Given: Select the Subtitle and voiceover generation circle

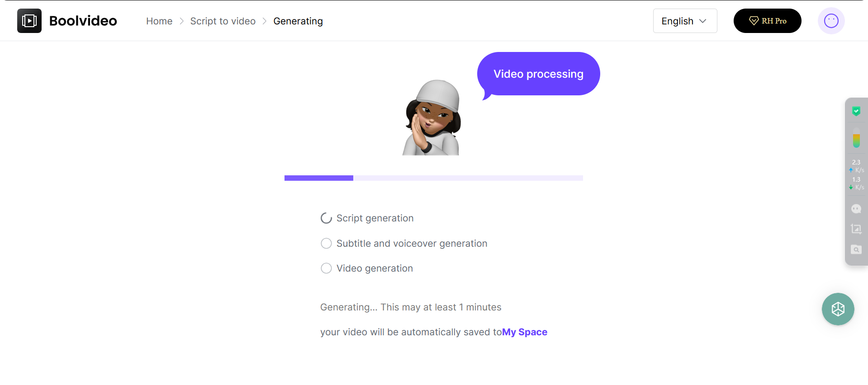Looking at the screenshot, I should point(326,244).
